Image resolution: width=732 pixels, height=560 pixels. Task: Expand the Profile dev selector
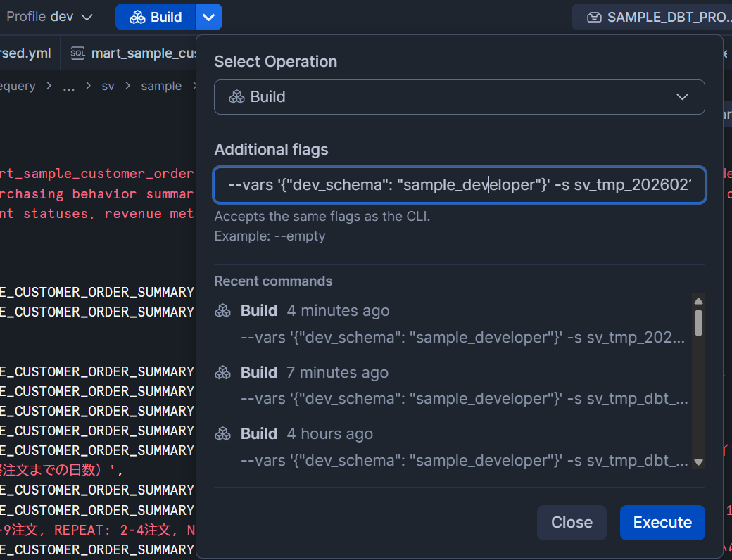(49, 17)
